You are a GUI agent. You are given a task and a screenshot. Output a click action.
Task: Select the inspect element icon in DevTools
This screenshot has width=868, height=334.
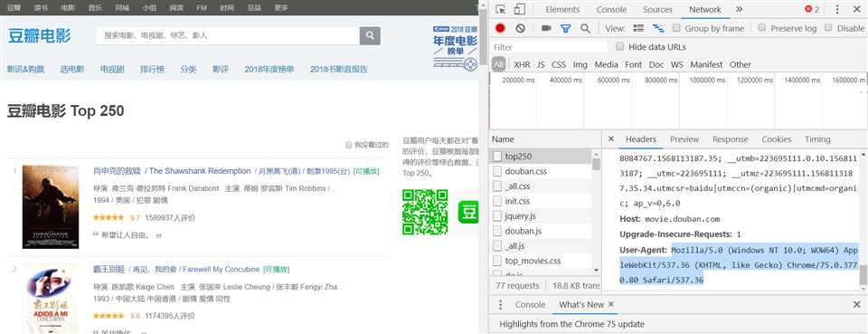point(500,9)
